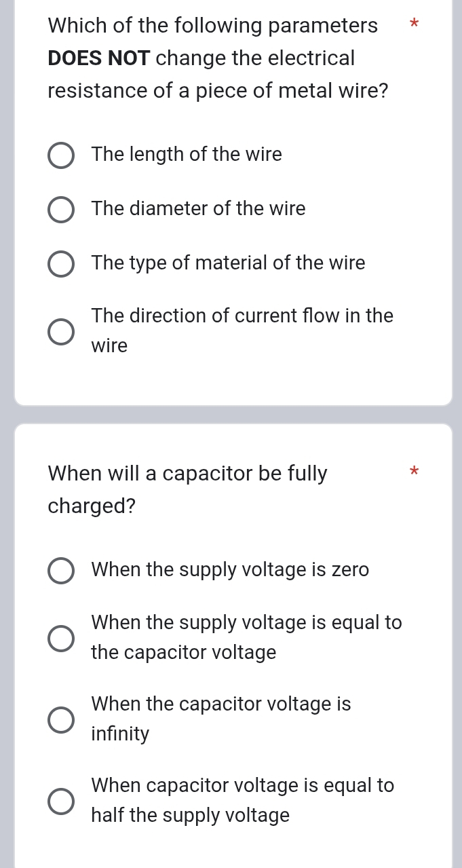The width and height of the screenshot is (462, 868).
Task: Select "When the supply voltage is equal to the capacitor voltage"
Action: [61, 638]
